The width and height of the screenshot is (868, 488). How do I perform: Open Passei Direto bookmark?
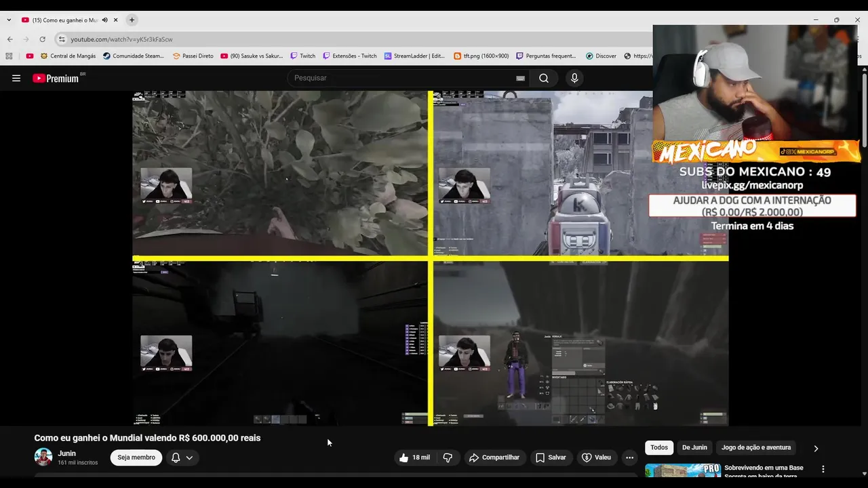click(193, 56)
